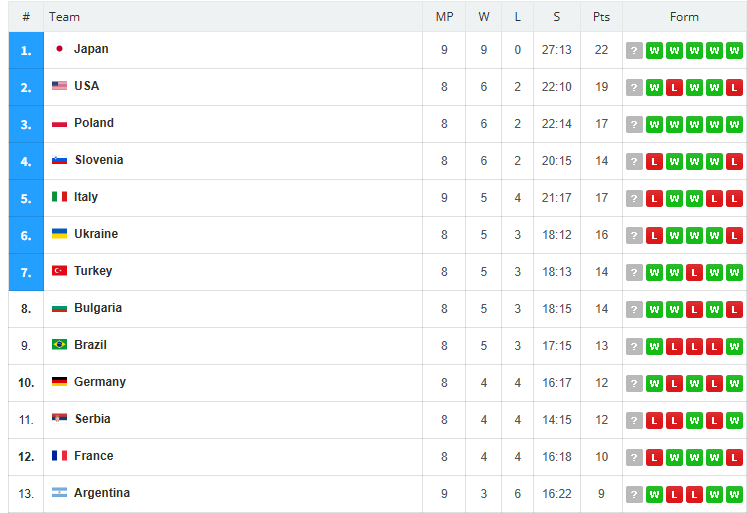
Task: Click Poland's first green W form icon
Action: pyautogui.click(x=654, y=124)
